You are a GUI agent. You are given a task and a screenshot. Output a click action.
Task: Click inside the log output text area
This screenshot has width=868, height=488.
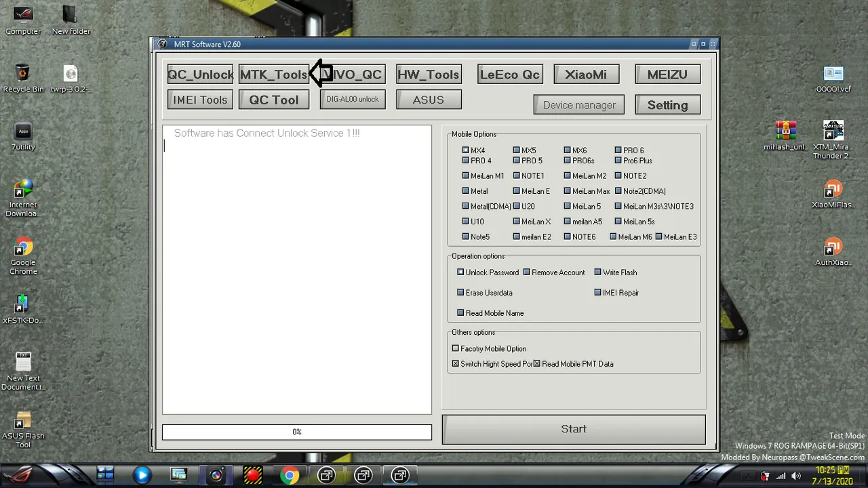coord(297,269)
